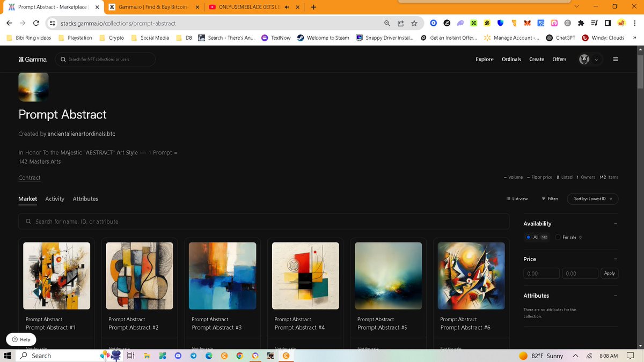Focus the minimum price input field
Viewport: 644px width, 362px height.
(541, 273)
